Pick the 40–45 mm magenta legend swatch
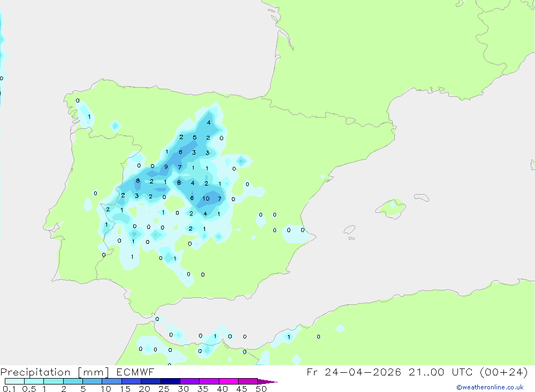535x392 pixels. 228,381
